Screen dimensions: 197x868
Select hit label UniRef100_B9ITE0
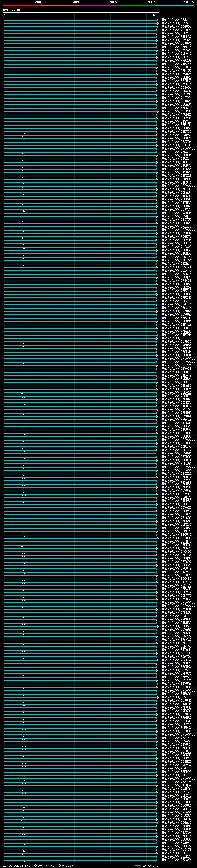(x=176, y=338)
